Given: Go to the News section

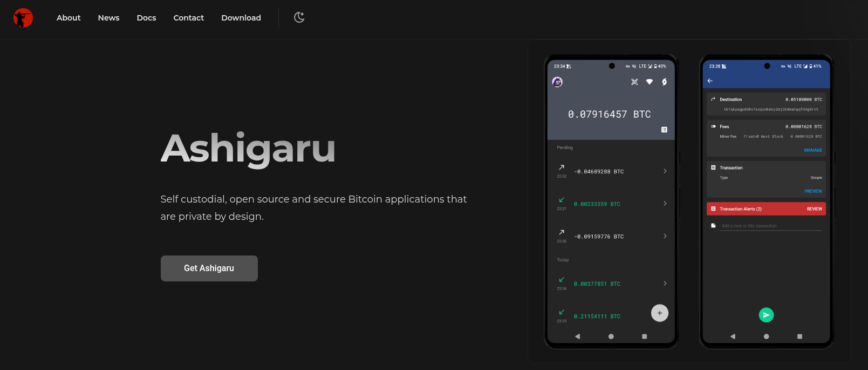Looking at the screenshot, I should click(x=108, y=18).
